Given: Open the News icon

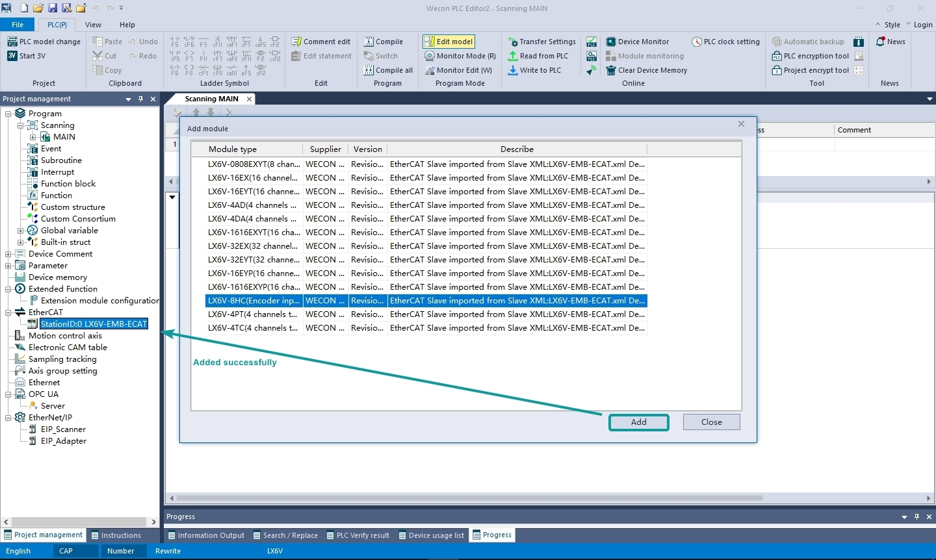Looking at the screenshot, I should point(880,42).
